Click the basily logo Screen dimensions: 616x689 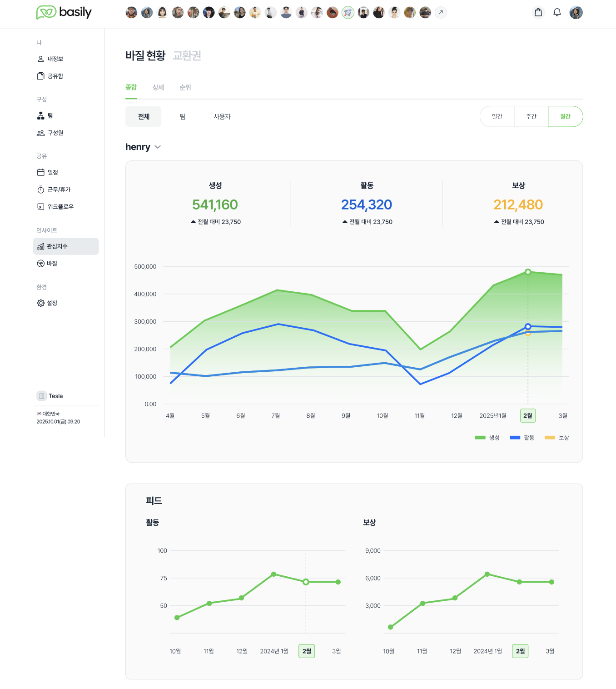coord(64,12)
